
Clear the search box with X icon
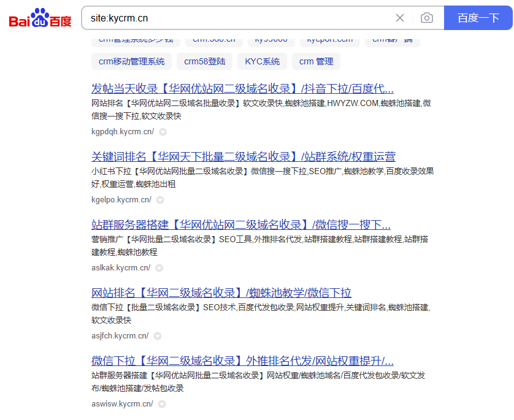tap(399, 18)
